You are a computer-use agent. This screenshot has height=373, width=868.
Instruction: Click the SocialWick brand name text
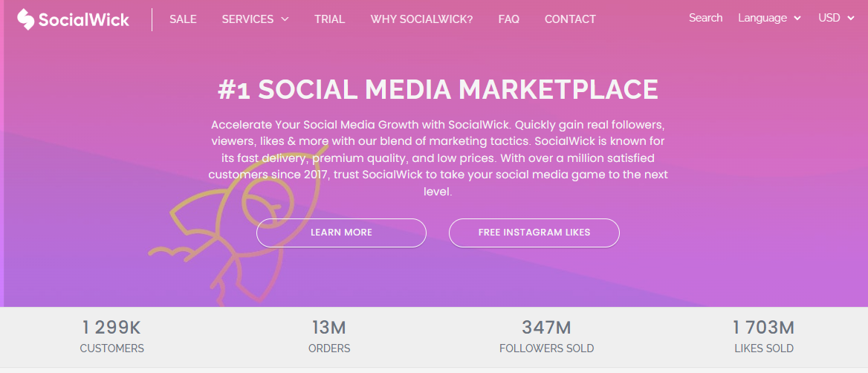85,19
